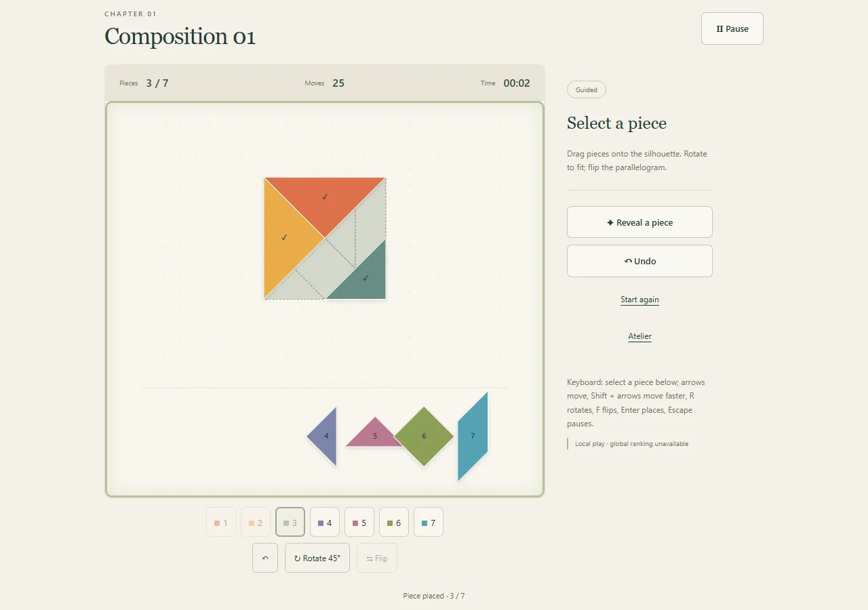Select the pink triangle piece 5

point(375,436)
